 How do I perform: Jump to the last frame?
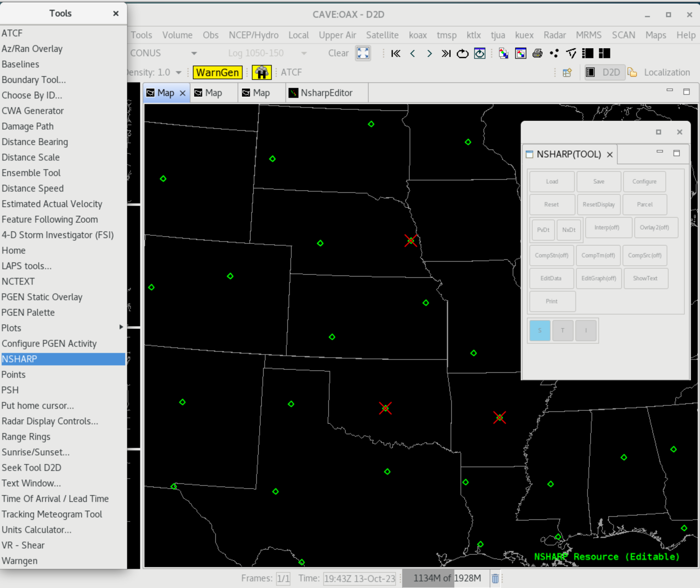(x=446, y=53)
